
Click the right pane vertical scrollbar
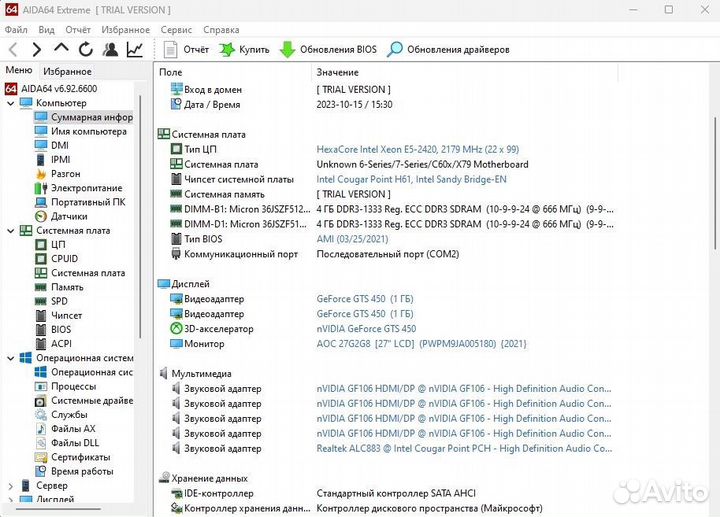click(715, 184)
